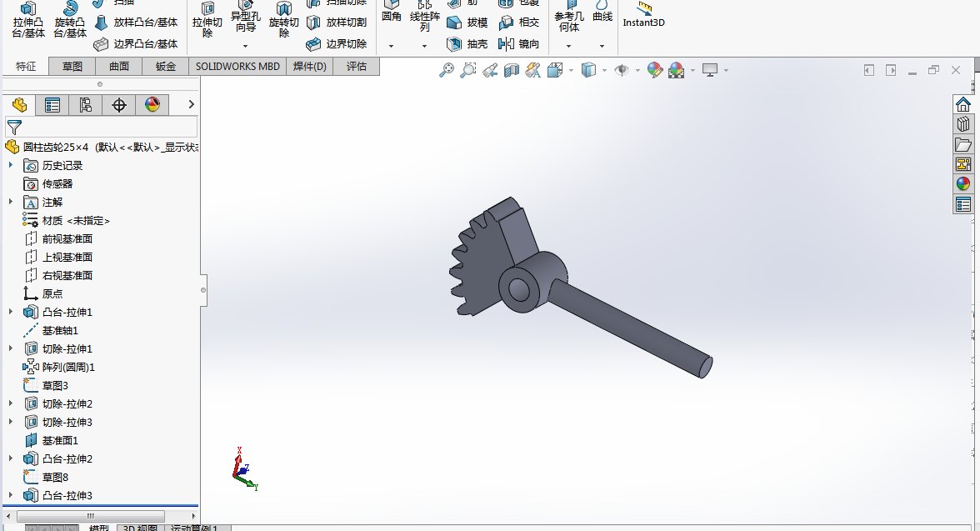Screen dimensions: 980x531
Task: Click the 相交 intersect tool
Action: (x=518, y=23)
